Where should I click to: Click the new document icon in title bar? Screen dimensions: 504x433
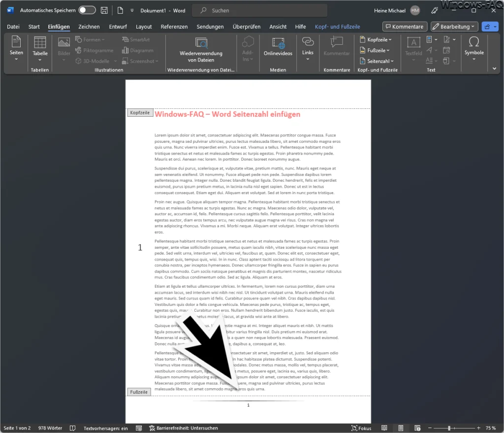point(120,10)
